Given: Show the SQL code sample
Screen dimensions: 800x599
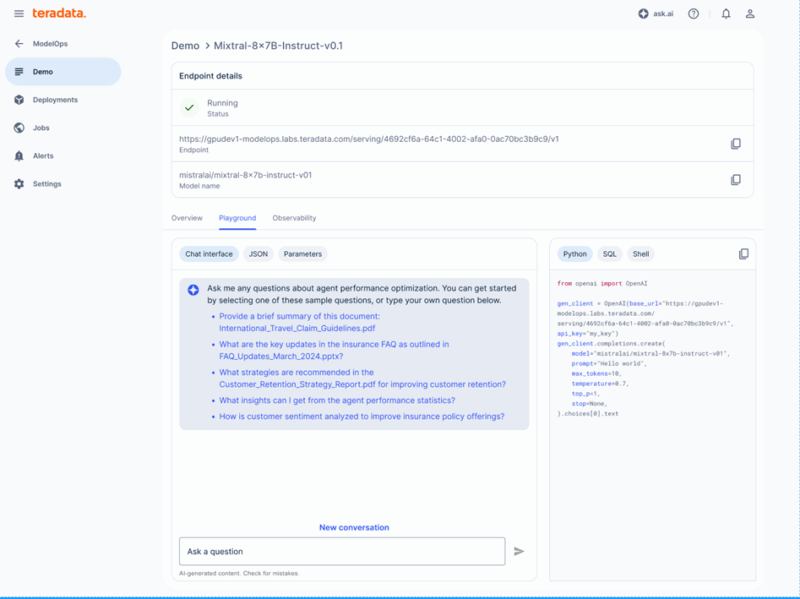Looking at the screenshot, I should point(609,254).
